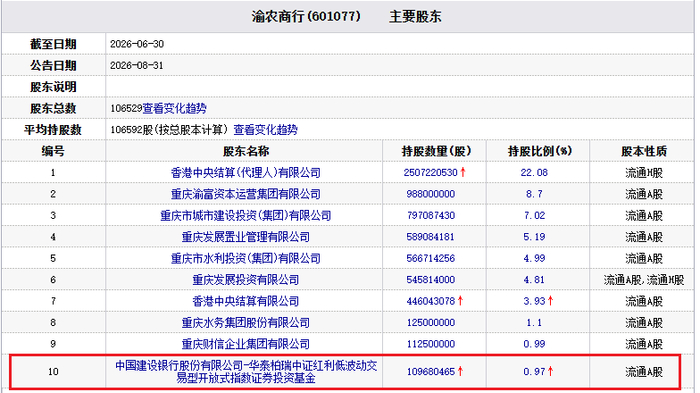700x393 pixels.
Task: Select 重庆市城市建设投资(集团)有限公司 link
Action: click(x=246, y=216)
